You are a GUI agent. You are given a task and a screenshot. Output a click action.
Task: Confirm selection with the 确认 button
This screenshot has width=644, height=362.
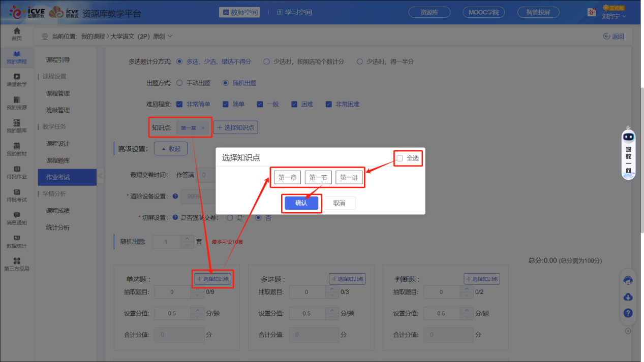coord(301,203)
